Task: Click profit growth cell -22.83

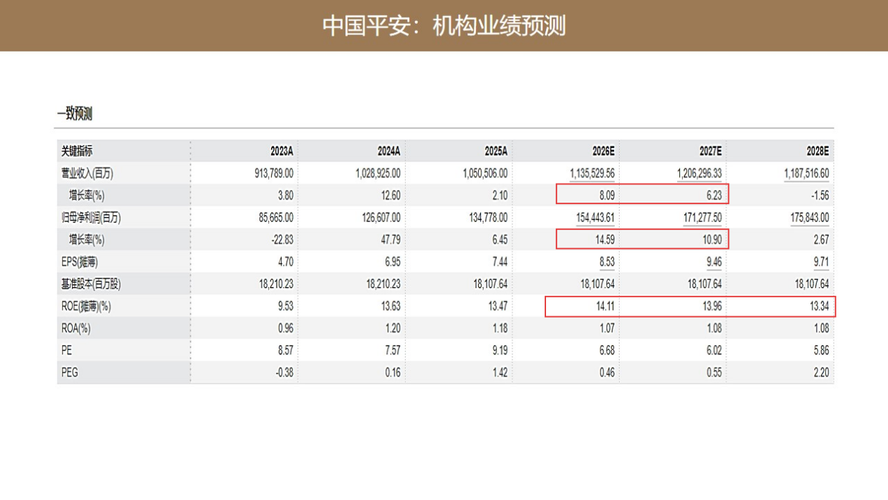Action: (283, 240)
